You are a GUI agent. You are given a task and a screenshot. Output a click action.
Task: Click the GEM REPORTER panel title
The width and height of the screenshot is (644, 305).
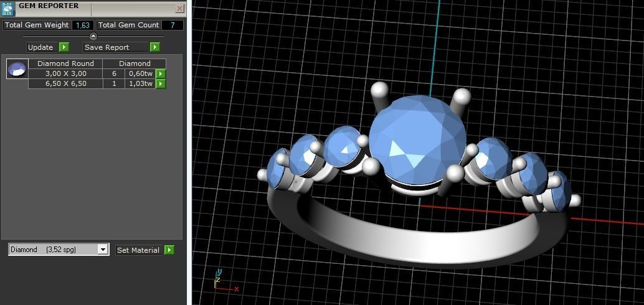[x=49, y=6]
